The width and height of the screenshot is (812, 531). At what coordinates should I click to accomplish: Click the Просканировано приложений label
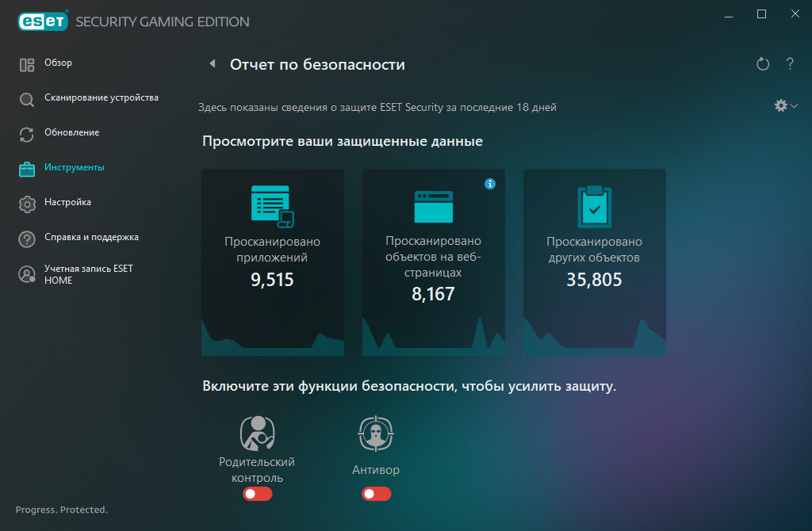pyautogui.click(x=273, y=250)
